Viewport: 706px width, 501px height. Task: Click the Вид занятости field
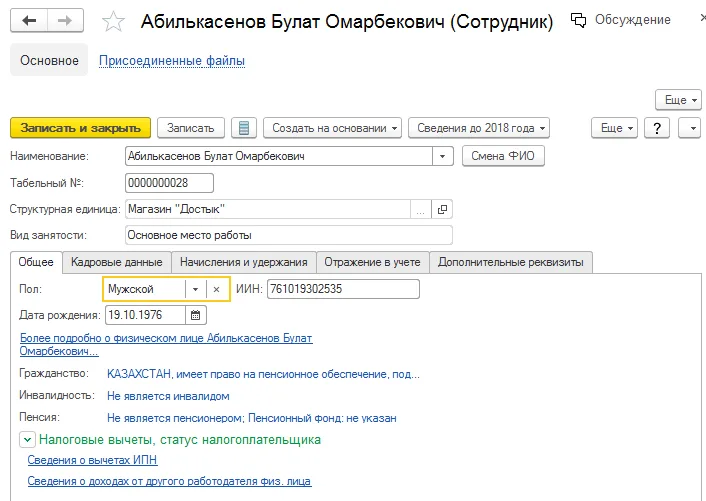coord(289,235)
